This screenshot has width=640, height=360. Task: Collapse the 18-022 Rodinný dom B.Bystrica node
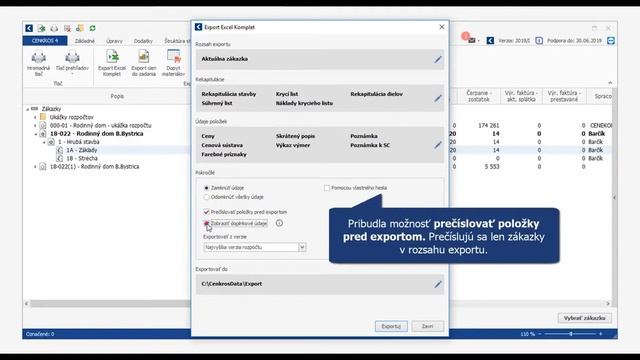36,134
